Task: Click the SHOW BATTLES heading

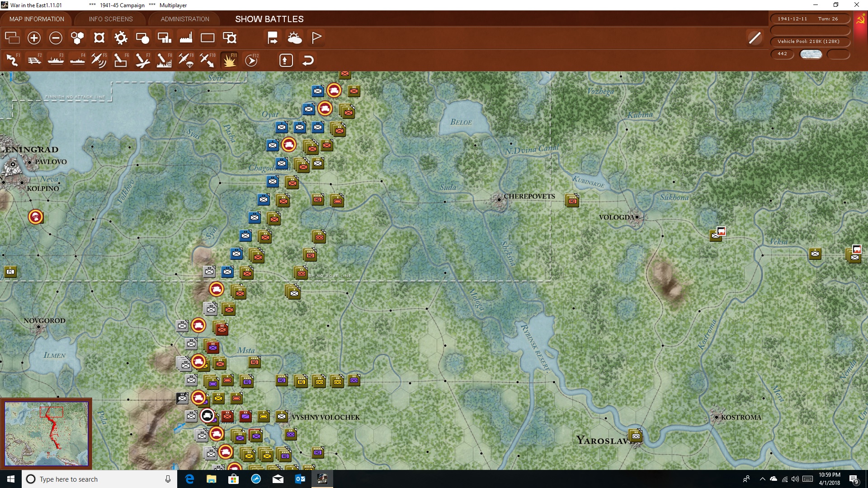Action: coord(269,19)
